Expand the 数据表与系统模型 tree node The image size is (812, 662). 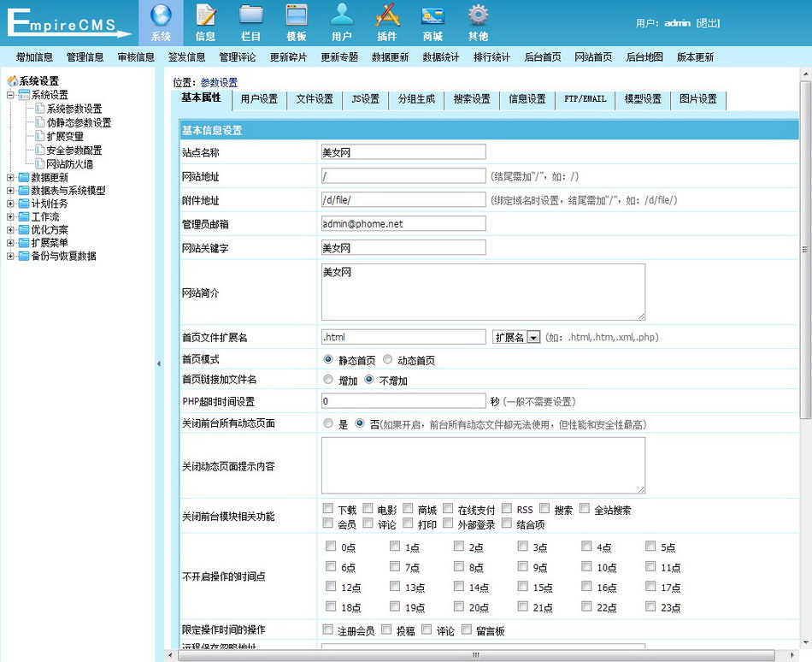click(10, 191)
